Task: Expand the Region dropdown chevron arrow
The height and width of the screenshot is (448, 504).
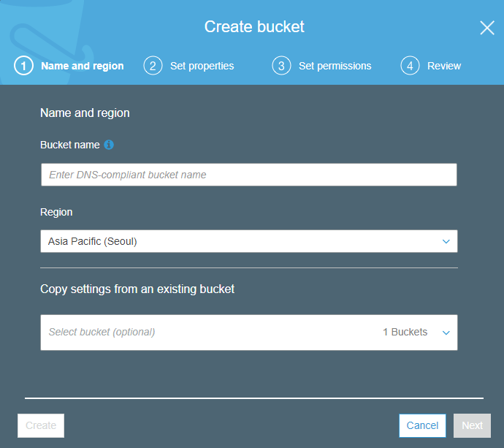Action: coord(446,241)
